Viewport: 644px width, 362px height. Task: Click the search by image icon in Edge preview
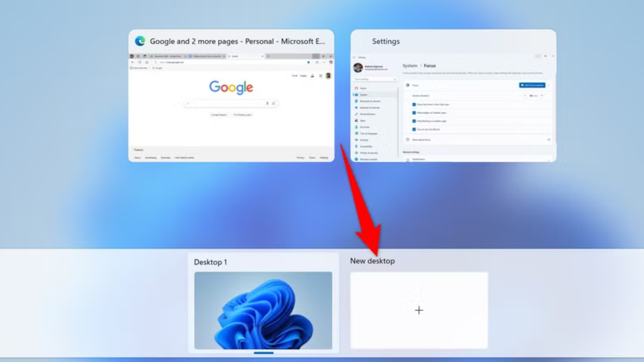[273, 103]
